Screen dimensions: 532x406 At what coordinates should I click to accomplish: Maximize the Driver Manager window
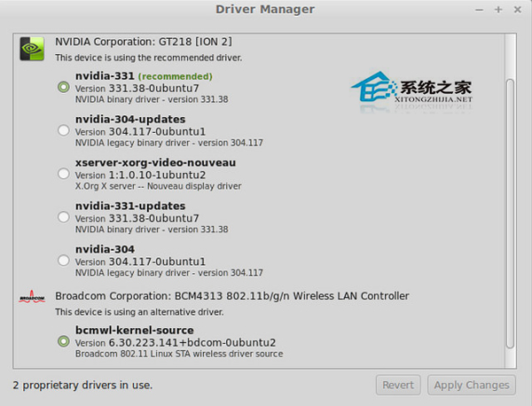(498, 10)
